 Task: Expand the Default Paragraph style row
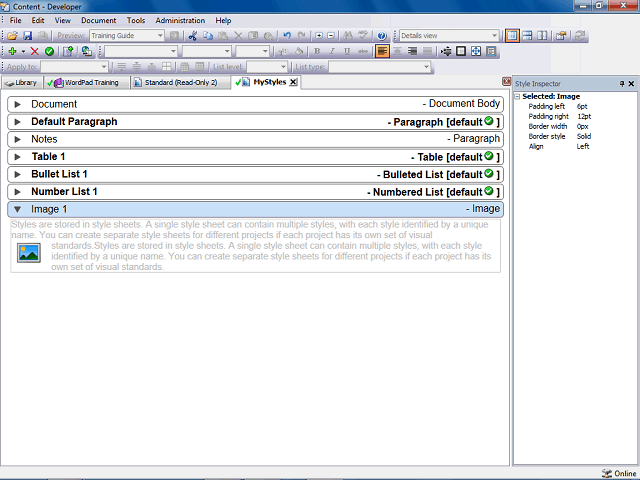[x=18, y=122]
